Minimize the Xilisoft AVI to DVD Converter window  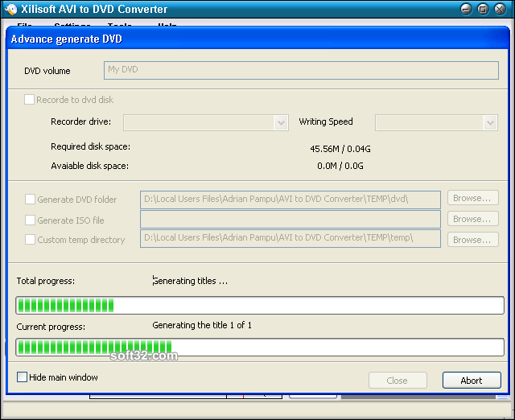tap(466, 9)
